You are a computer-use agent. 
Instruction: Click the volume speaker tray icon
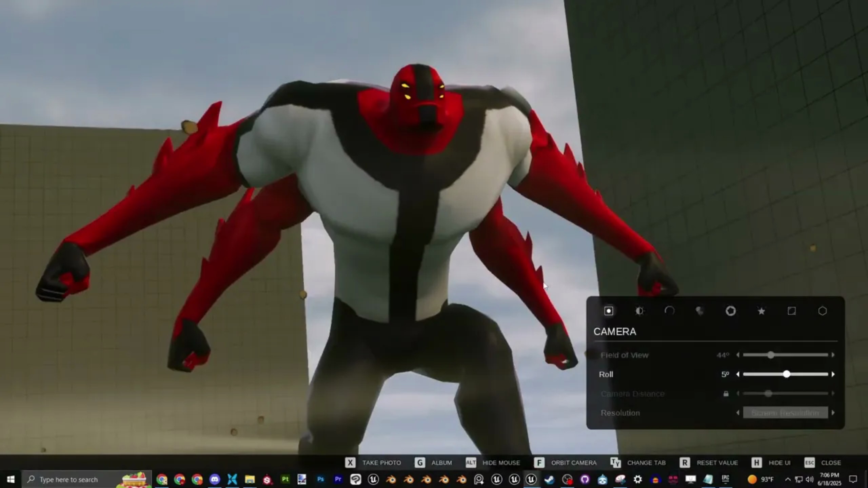point(810,480)
